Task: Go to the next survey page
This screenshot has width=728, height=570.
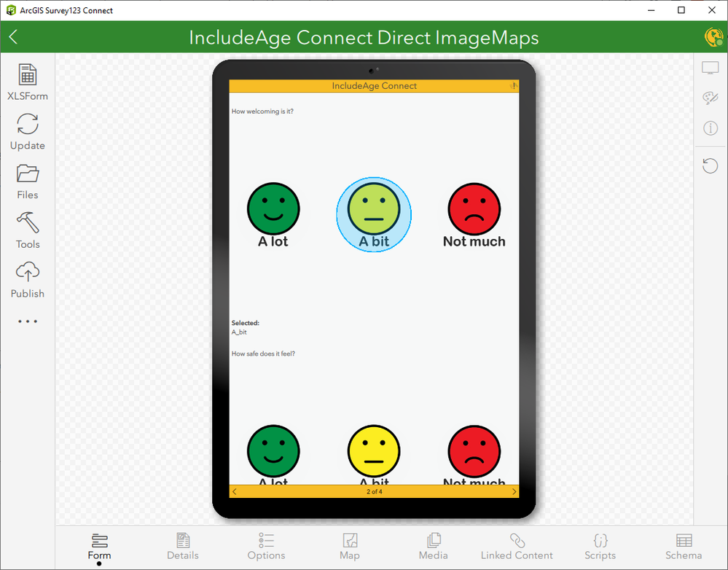Action: 514,491
